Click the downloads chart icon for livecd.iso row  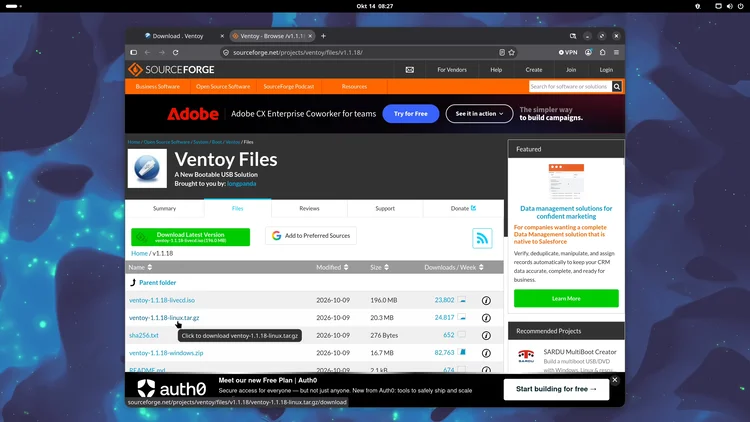pos(462,300)
